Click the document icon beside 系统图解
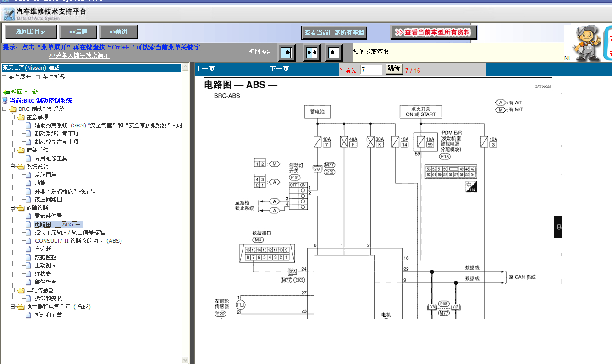Viewport: 612px width, 364px height. pyautogui.click(x=29, y=175)
